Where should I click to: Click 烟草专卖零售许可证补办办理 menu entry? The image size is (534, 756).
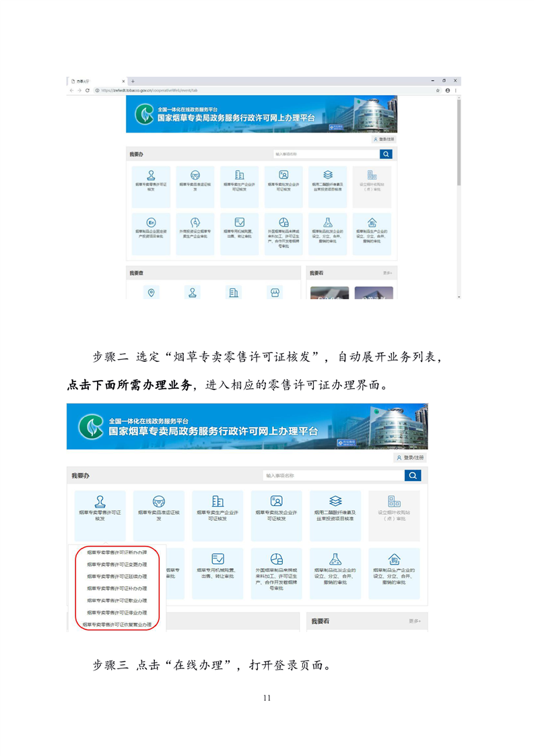pyautogui.click(x=116, y=589)
